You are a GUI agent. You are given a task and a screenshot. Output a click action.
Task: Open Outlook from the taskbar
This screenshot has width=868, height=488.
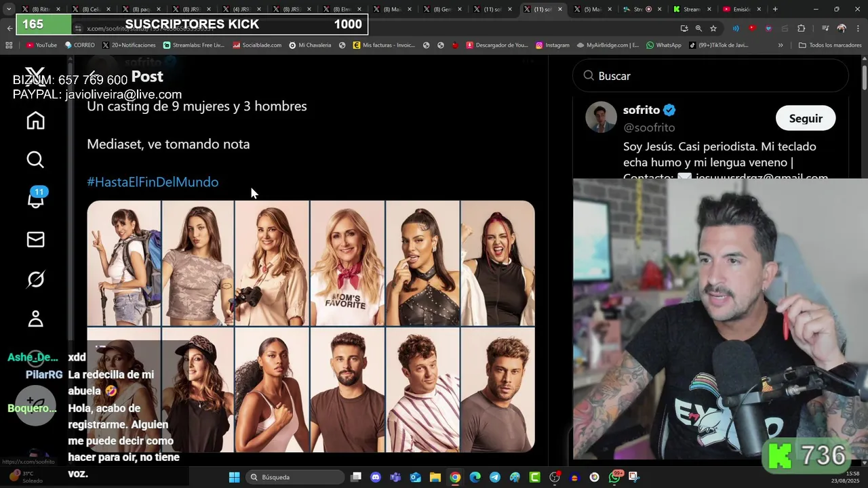click(x=415, y=477)
